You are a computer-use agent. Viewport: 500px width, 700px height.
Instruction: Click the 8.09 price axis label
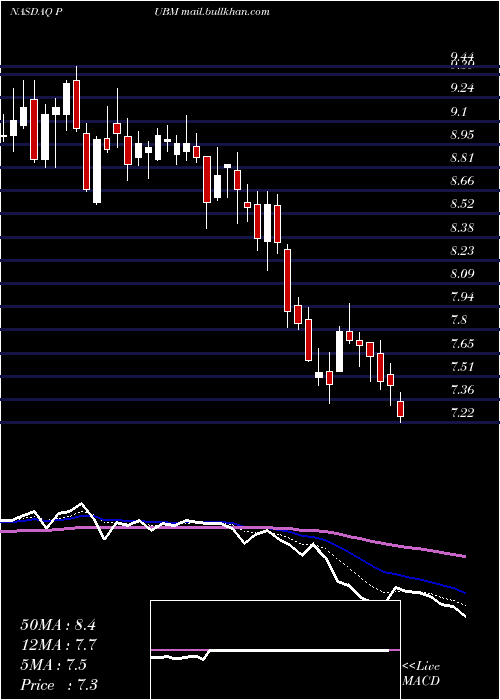point(462,274)
